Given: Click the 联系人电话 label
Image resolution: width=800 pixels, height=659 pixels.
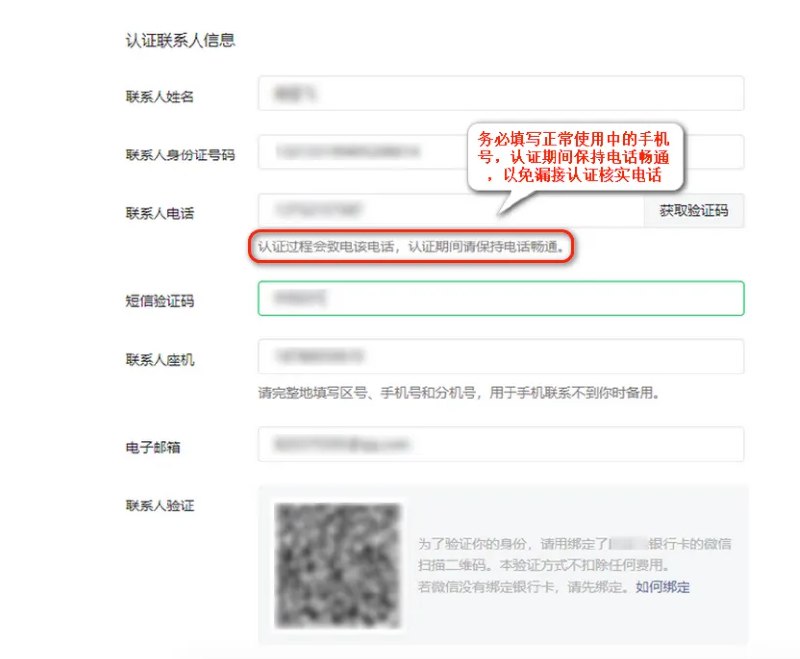Looking at the screenshot, I should point(160,213).
